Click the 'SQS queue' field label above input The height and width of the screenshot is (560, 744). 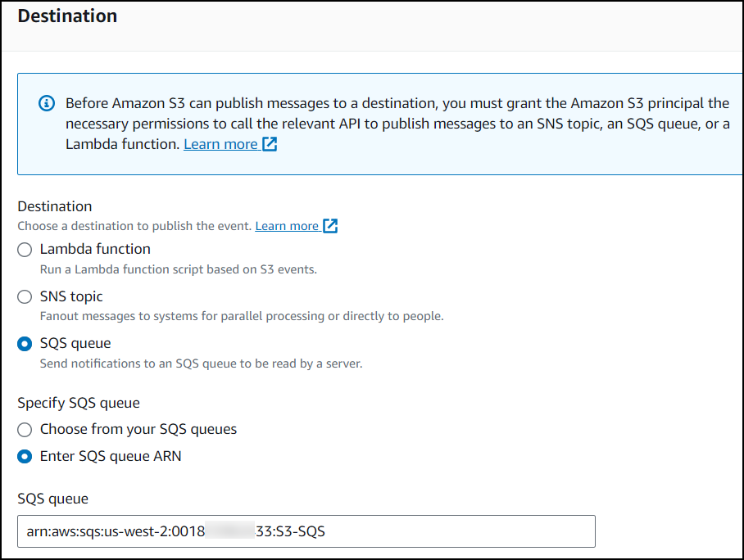point(52,499)
